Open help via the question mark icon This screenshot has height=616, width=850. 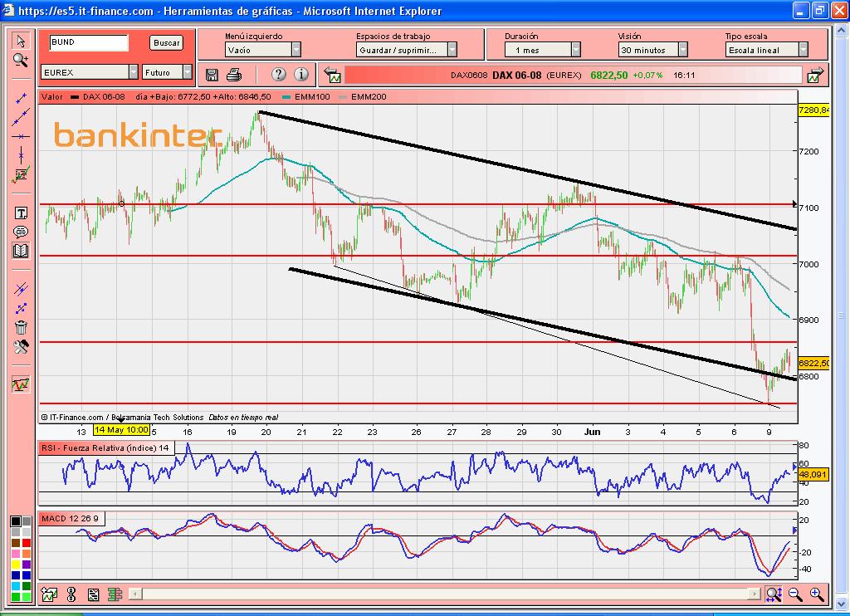[x=278, y=75]
